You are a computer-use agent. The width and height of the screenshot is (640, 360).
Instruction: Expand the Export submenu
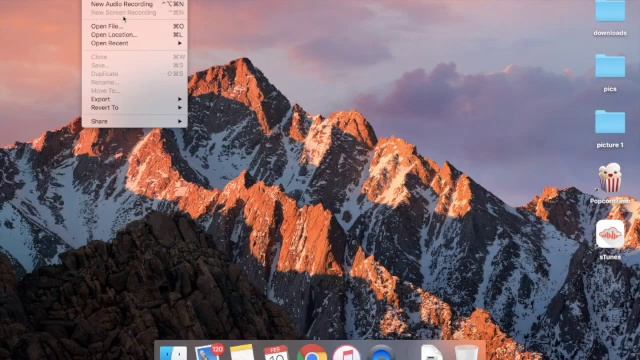(x=135, y=99)
